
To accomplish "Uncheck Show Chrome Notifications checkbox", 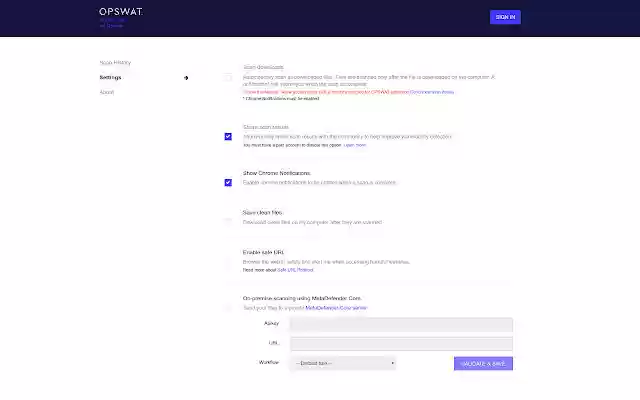I will 228,182.
